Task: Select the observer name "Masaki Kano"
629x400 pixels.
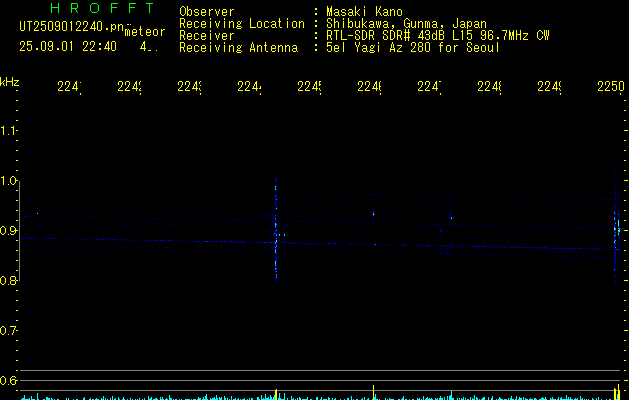Action: pos(364,12)
